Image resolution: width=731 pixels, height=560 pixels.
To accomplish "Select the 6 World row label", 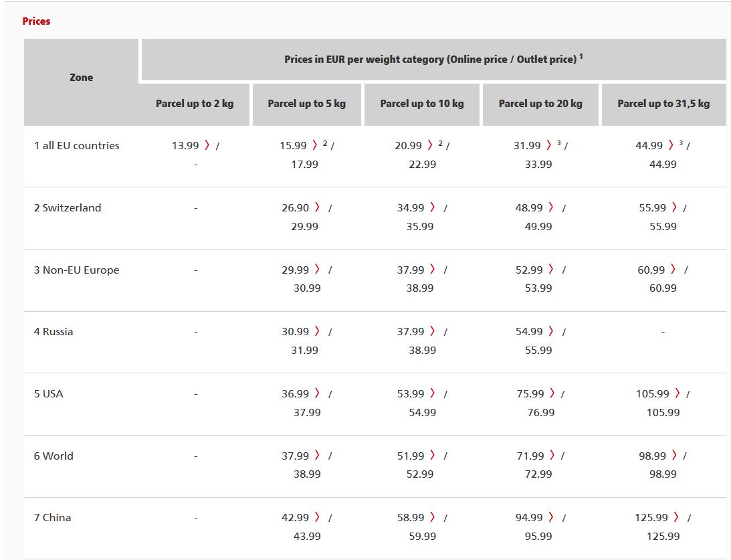I will 54,456.
